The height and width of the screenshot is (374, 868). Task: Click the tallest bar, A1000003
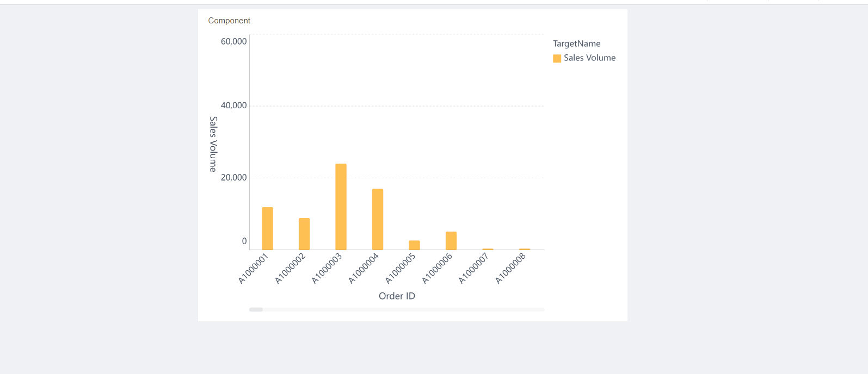point(341,207)
